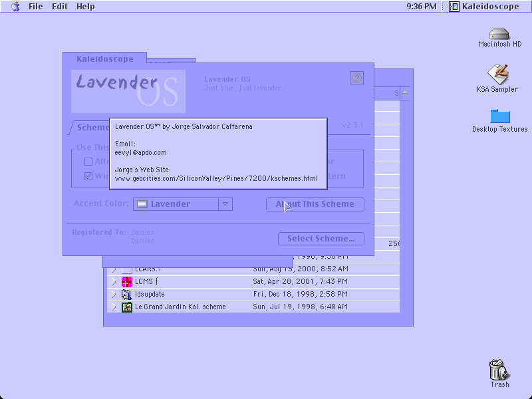Click the file name "LCMS ƒ"
Viewport: 532px width, 399px height.
pyautogui.click(x=146, y=281)
